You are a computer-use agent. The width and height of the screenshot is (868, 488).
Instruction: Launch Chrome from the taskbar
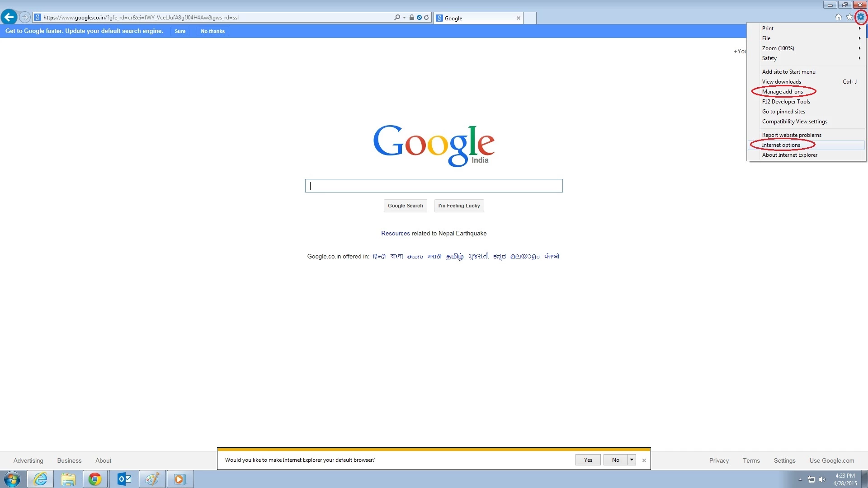95,479
